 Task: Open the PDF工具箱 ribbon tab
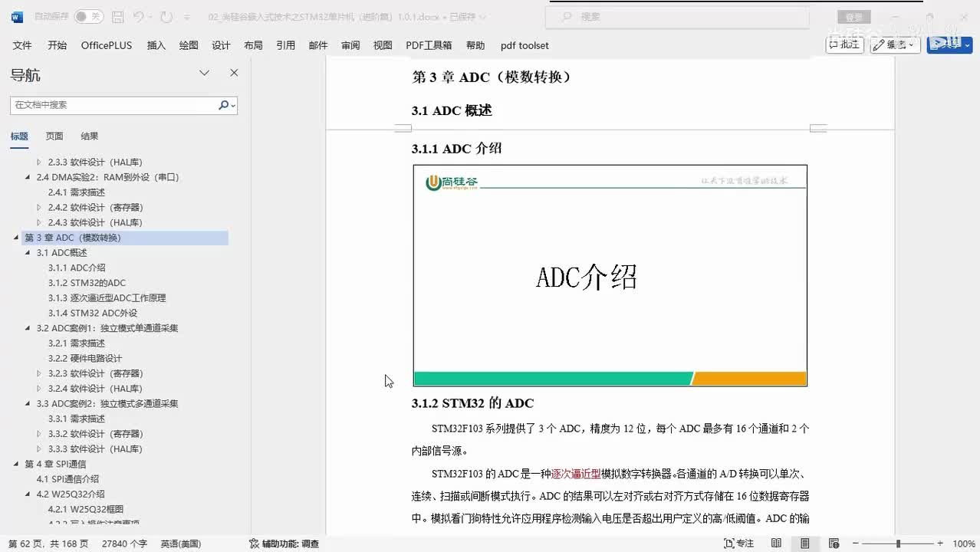pos(429,45)
